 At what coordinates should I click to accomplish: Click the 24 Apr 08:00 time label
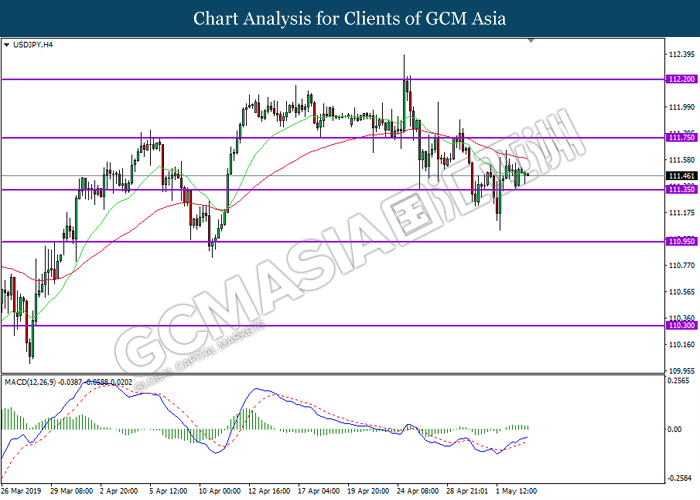click(x=417, y=491)
